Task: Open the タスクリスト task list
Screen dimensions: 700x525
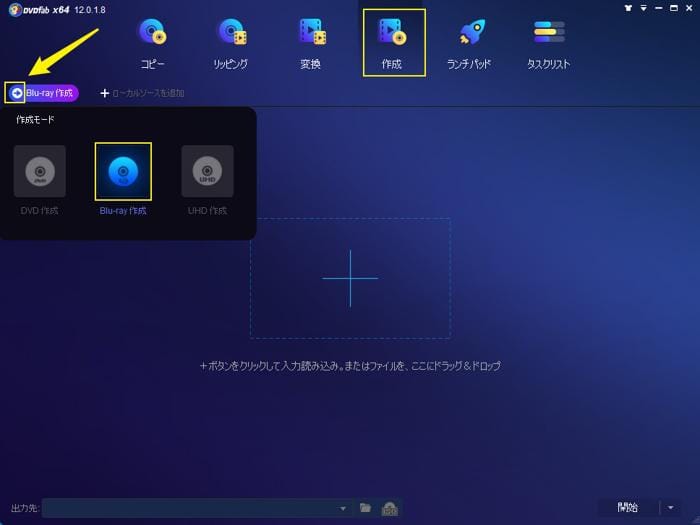Action: (x=549, y=43)
